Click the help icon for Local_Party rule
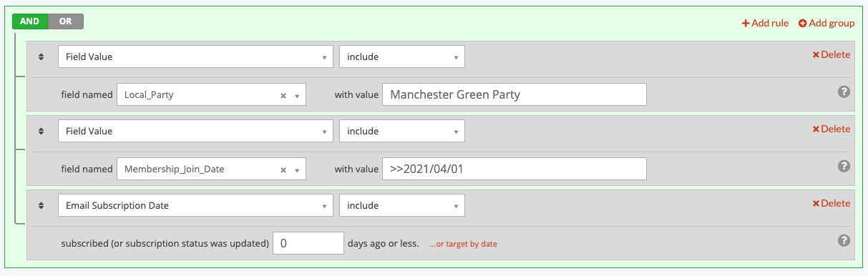The image size is (868, 276). 844,92
